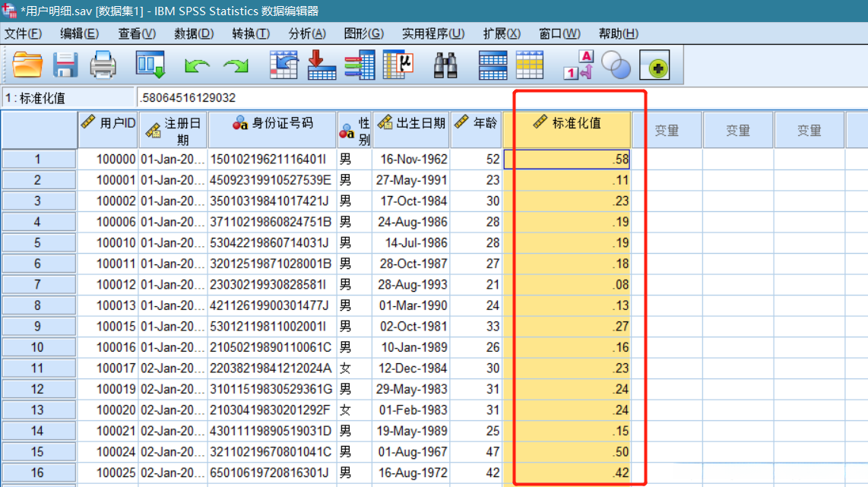Select row header 8
This screenshot has height=487, width=868.
pos(38,305)
